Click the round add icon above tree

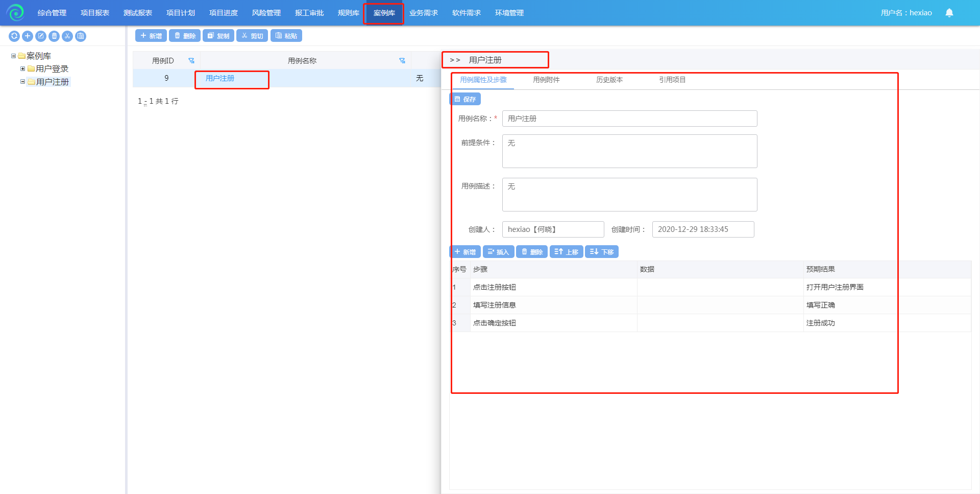point(28,36)
